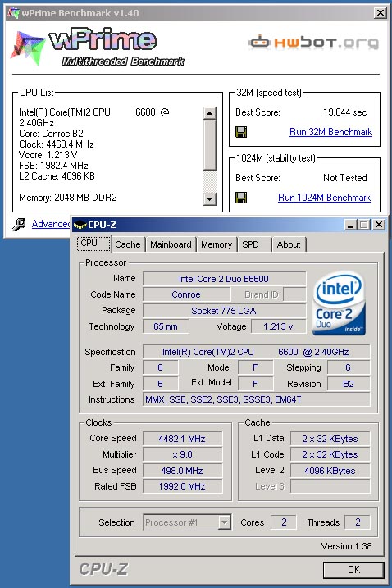The height and width of the screenshot is (588, 392).
Task: Close the CPU-Z window
Action: [x=379, y=225]
